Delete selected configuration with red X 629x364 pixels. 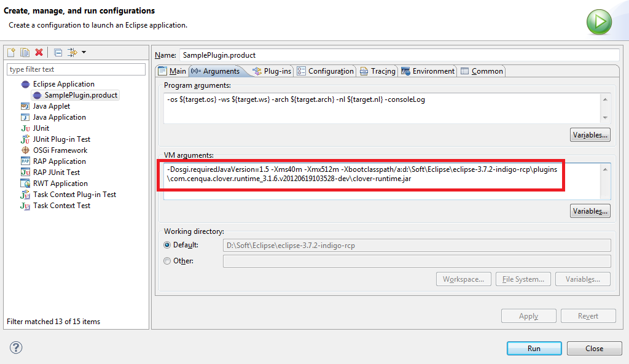pyautogui.click(x=39, y=53)
